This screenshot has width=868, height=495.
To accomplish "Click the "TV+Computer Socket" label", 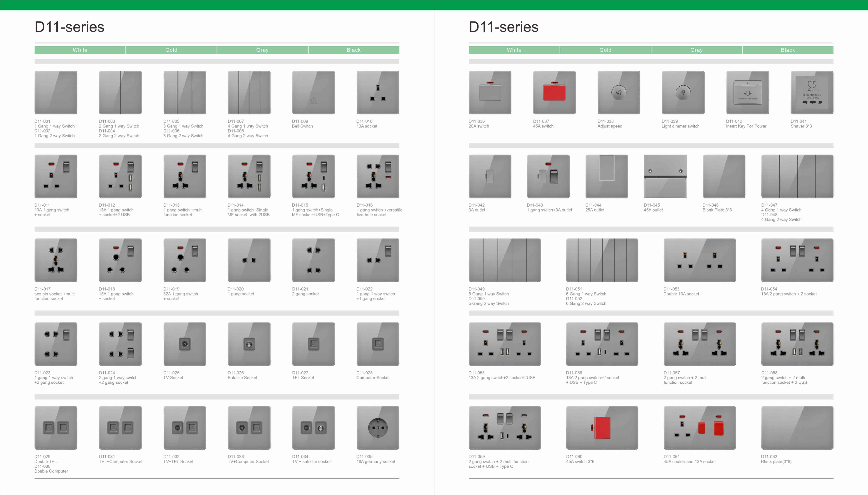I will coord(248,462).
